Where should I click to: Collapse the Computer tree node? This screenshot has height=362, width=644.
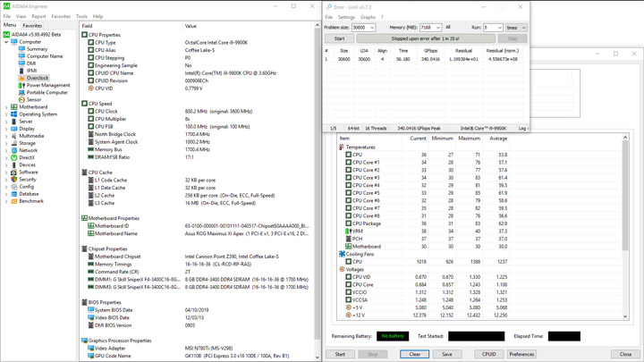click(x=6, y=42)
